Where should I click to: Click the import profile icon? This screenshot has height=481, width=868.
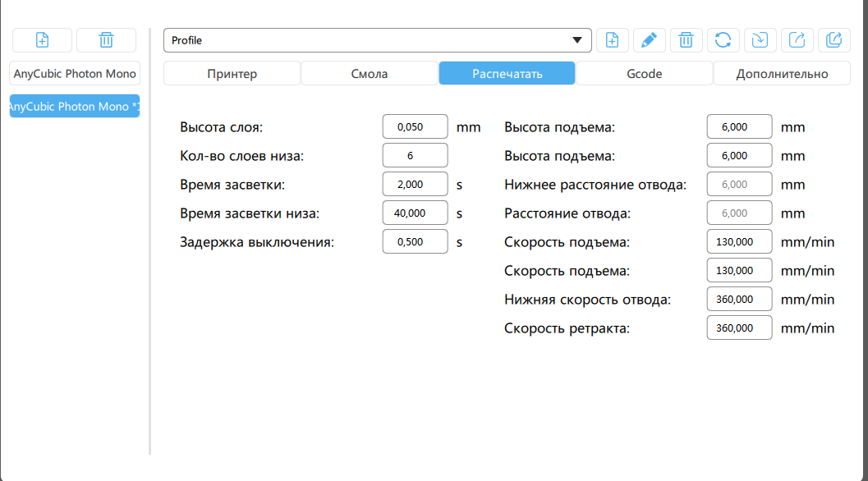tap(760, 40)
